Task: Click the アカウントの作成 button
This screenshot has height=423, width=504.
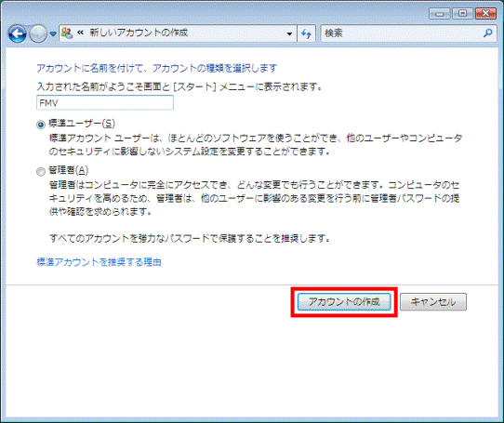Action: click(x=344, y=302)
